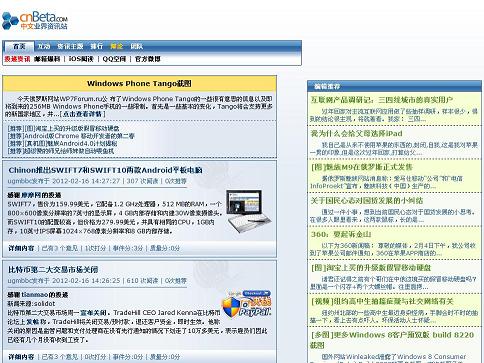This screenshot has height=363, width=484.
Task: Open sidebar article 互联网产品调研记
Action: point(382,100)
